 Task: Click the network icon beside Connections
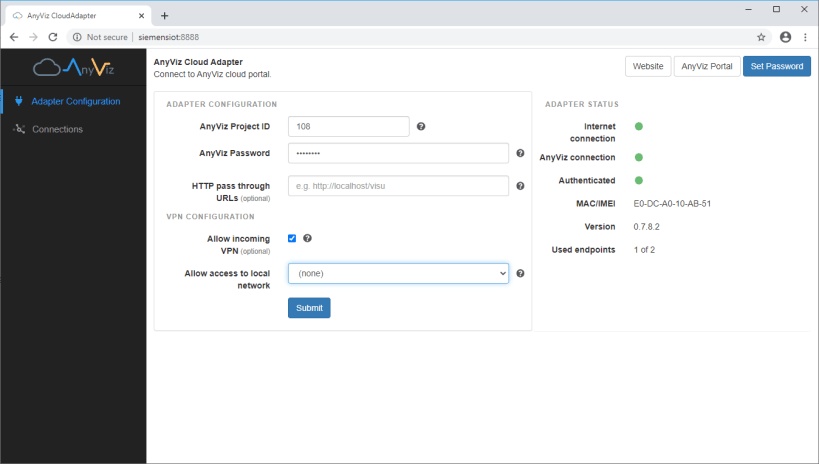click(x=19, y=129)
